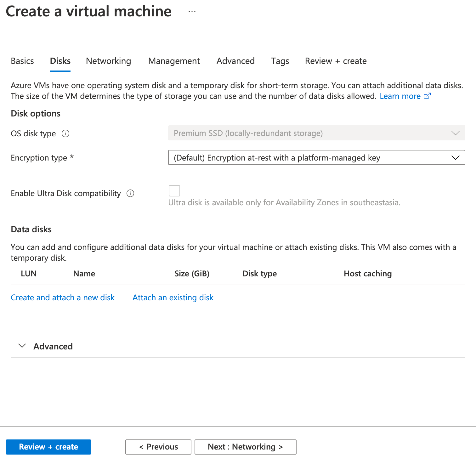Click the info icon next to OS disk type

coord(65,134)
